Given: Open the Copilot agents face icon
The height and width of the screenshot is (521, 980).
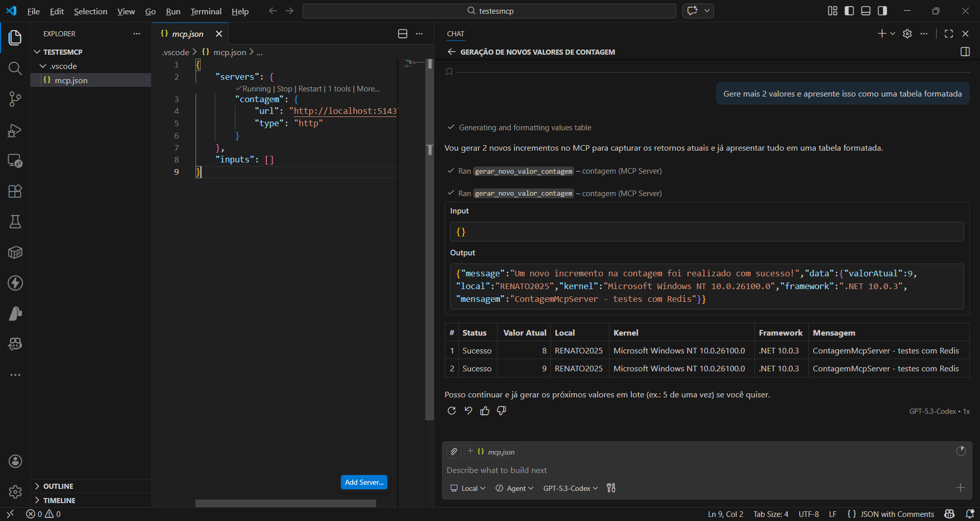Looking at the screenshot, I should click(x=15, y=344).
